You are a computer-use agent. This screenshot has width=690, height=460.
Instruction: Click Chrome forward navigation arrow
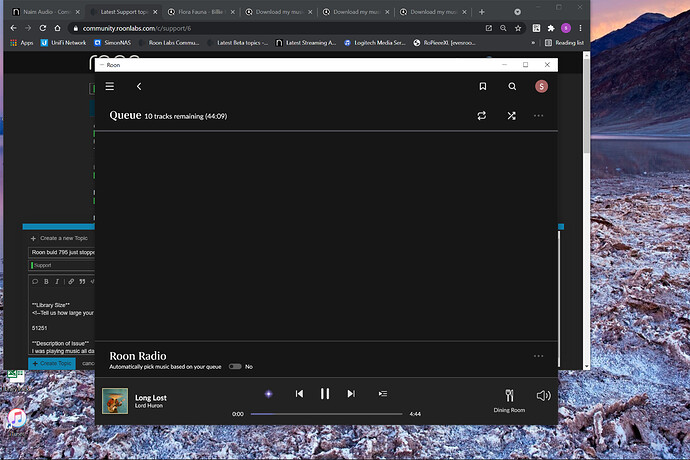click(x=28, y=28)
